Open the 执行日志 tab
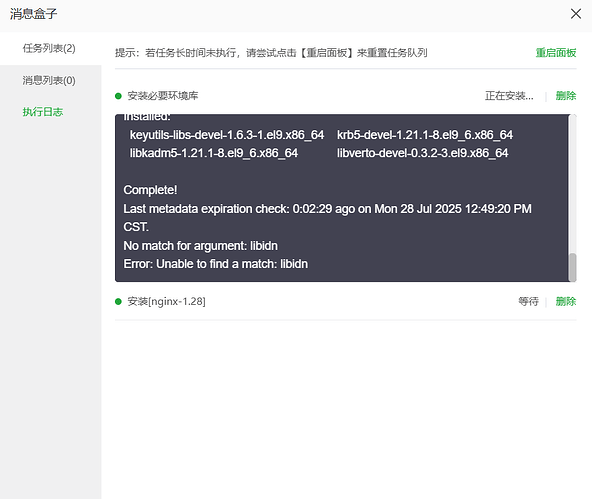The width and height of the screenshot is (592, 499). [x=43, y=112]
